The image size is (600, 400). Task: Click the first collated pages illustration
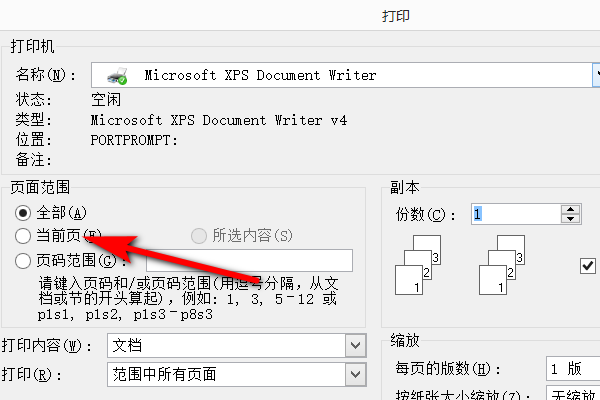[418, 265]
